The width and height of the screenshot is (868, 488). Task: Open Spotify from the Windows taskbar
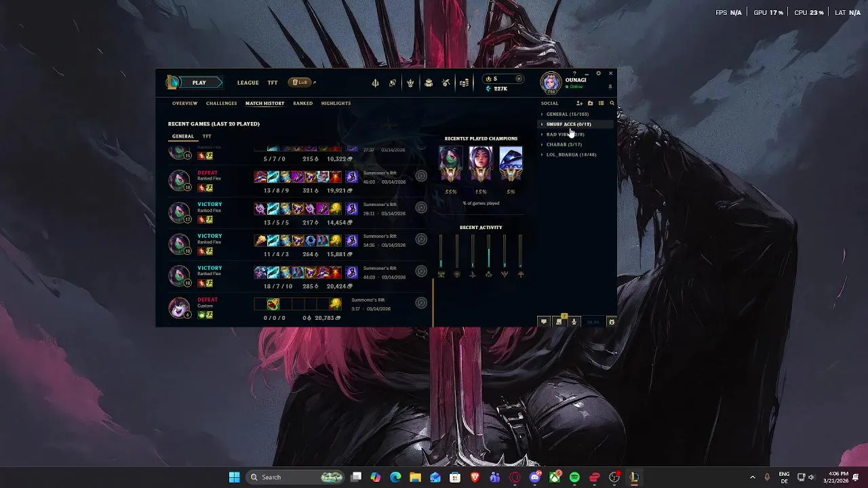click(x=574, y=477)
